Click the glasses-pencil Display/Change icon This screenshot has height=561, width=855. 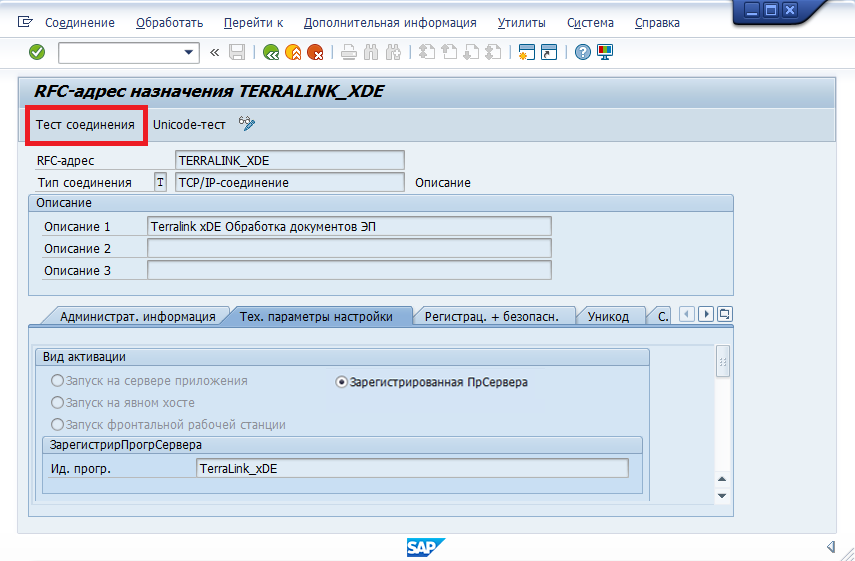pyautogui.click(x=247, y=124)
